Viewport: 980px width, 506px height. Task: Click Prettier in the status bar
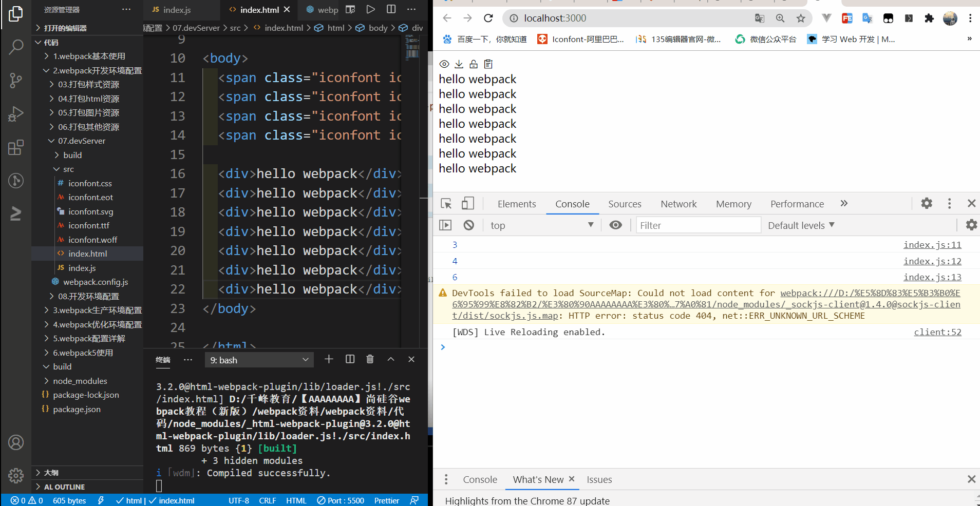[x=387, y=500]
